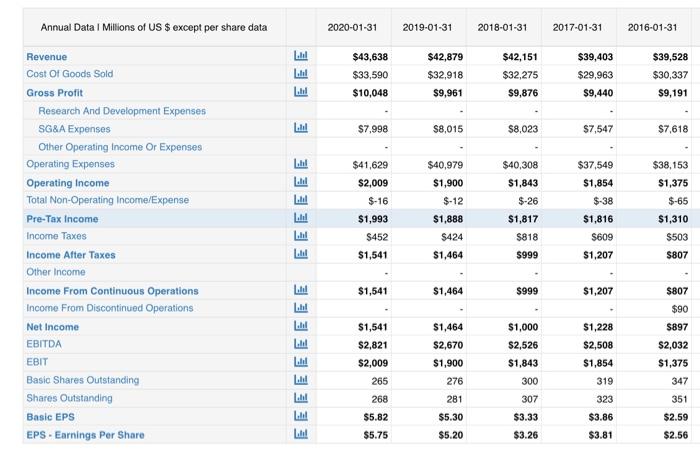The image size is (700, 457).
Task: Follow the SG&A Expenses link
Action: pyautogui.click(x=74, y=129)
